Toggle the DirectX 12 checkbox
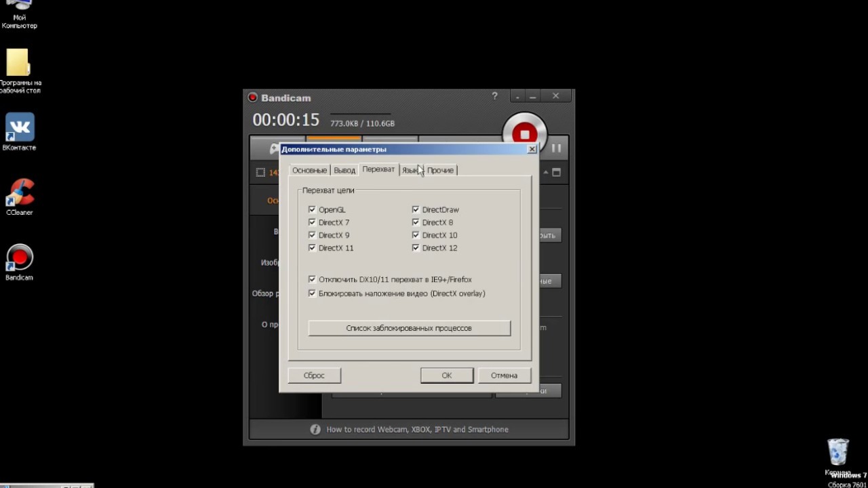The image size is (868, 488). 416,248
